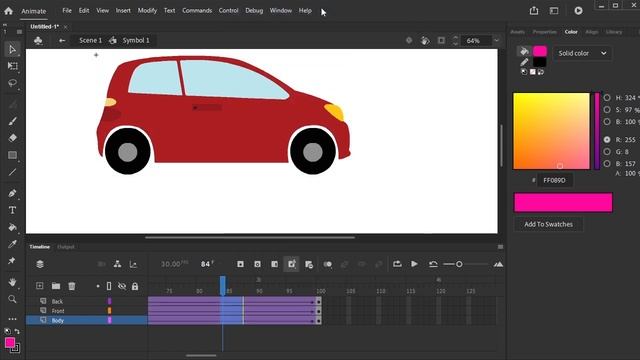Toggle clip content outside stage icon
Viewport: 640px width, 360px height.
click(441, 40)
